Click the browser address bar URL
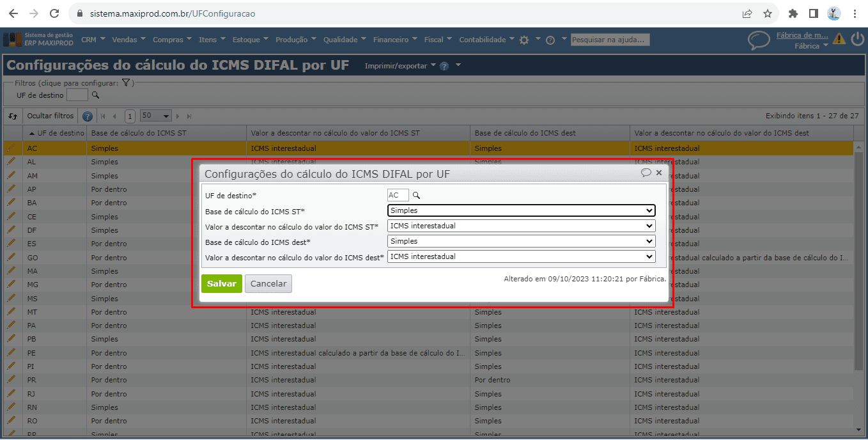Image resolution: width=868 pixels, height=440 pixels. point(173,13)
